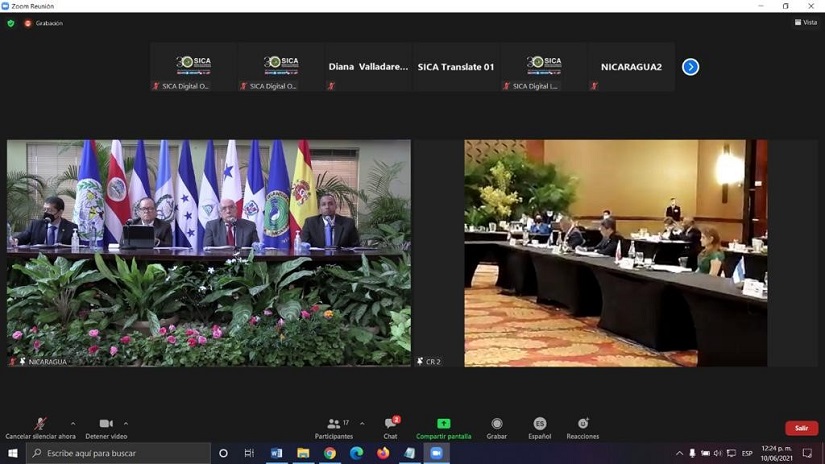
Task: Change layout using Vista button
Action: (x=806, y=22)
